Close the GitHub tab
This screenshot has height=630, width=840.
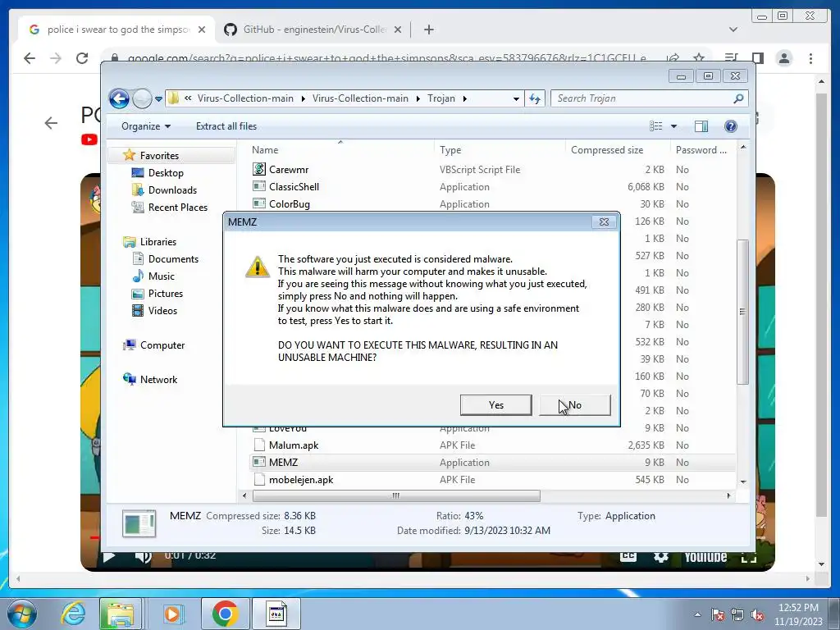click(x=398, y=30)
